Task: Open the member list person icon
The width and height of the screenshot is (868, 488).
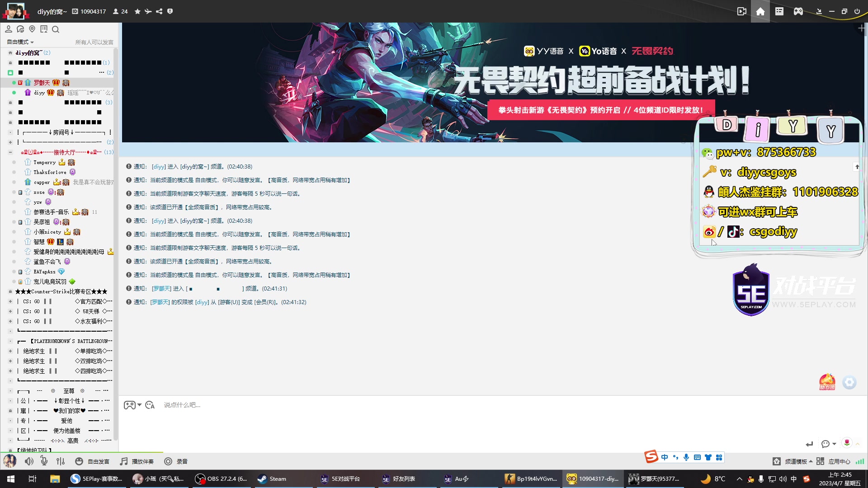Action: point(8,29)
